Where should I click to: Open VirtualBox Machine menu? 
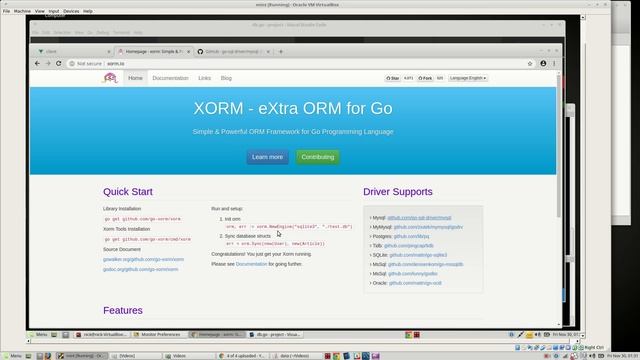[22, 11]
